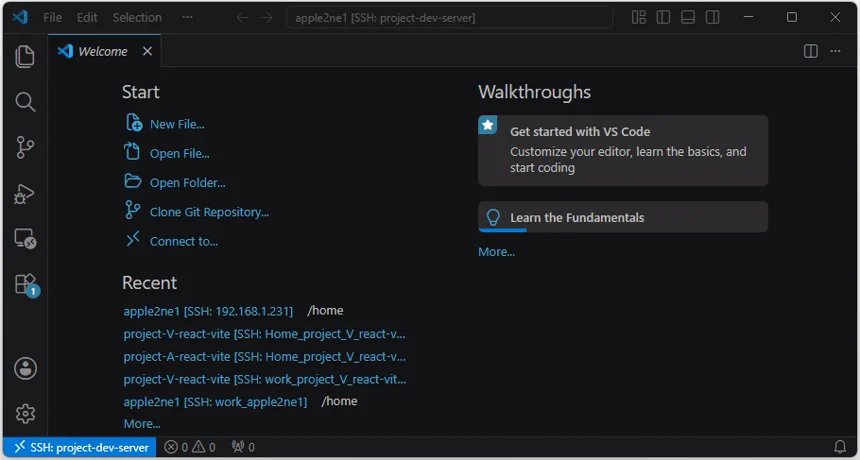Show more recent items under Recent

142,424
